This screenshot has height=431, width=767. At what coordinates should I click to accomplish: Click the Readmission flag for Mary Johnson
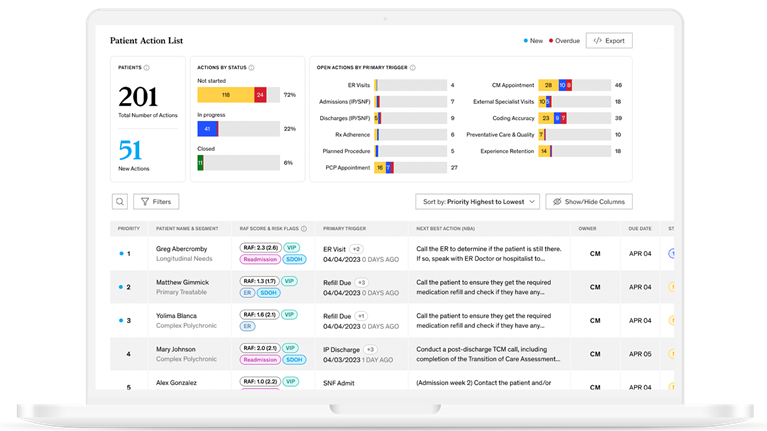[x=260, y=359]
